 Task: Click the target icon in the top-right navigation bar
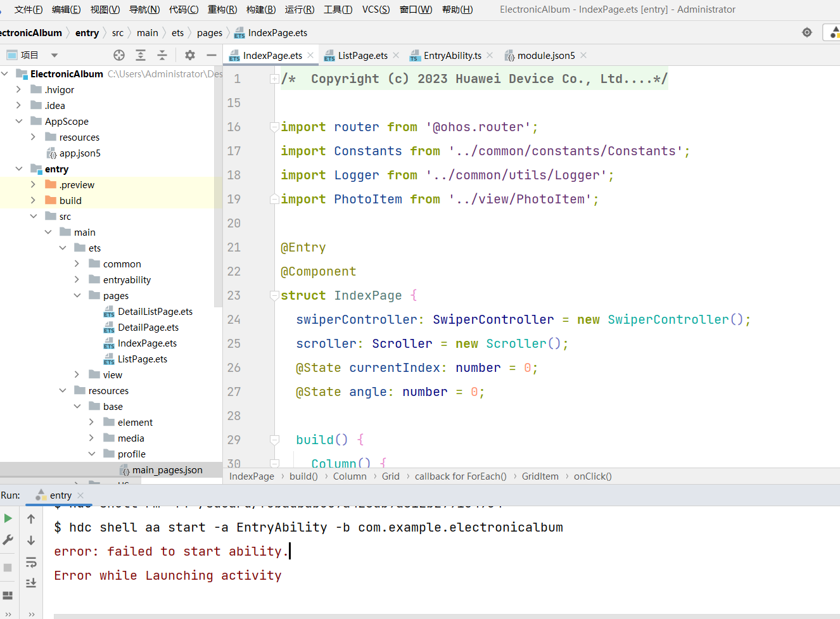pos(807,32)
